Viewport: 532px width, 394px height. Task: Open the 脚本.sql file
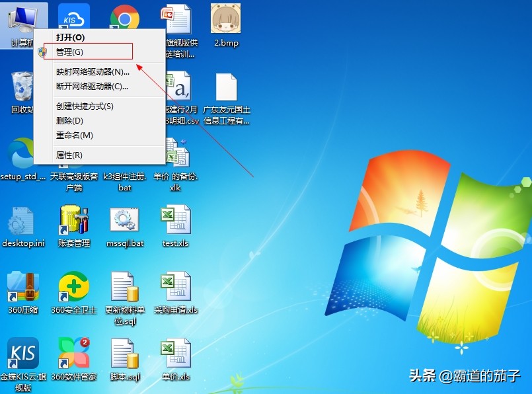pos(124,354)
